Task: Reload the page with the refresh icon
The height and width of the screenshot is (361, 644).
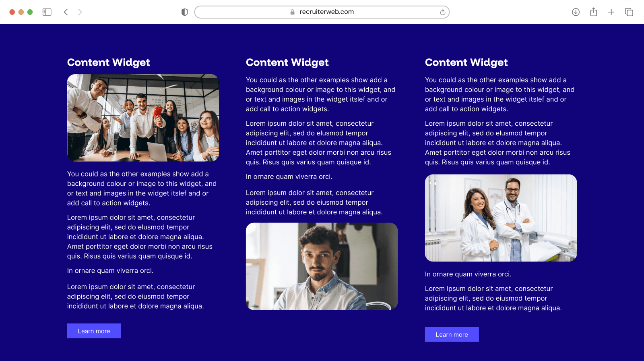Action: tap(443, 12)
